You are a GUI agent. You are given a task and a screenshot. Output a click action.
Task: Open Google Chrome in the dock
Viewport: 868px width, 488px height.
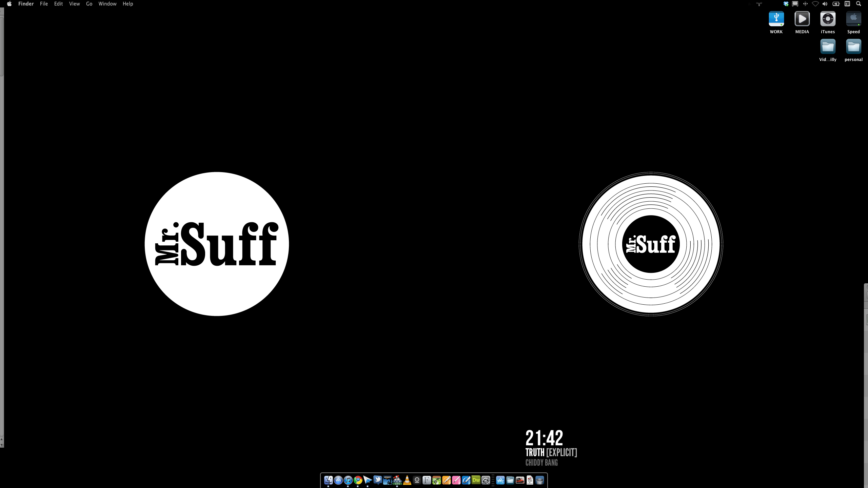click(x=358, y=480)
